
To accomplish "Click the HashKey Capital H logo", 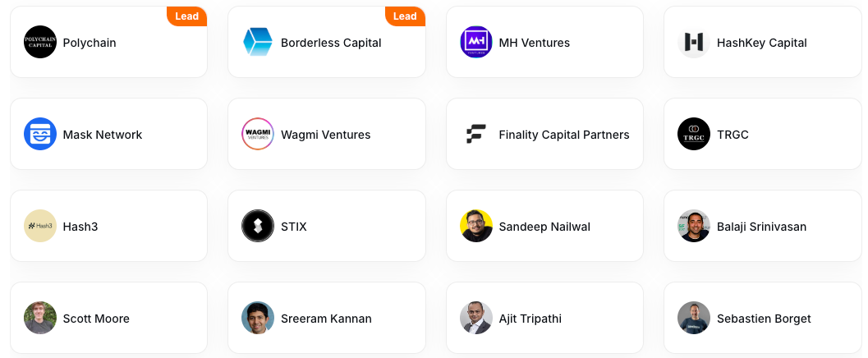I will [x=694, y=42].
